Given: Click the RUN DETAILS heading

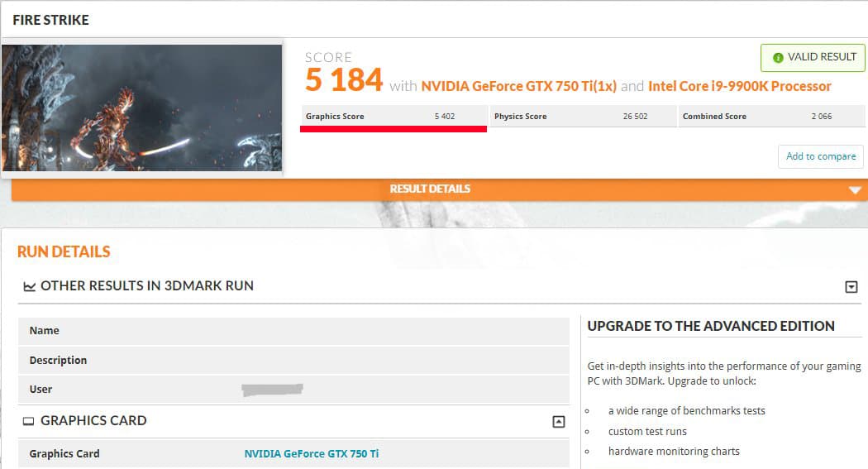Looking at the screenshot, I should pyautogui.click(x=64, y=252).
